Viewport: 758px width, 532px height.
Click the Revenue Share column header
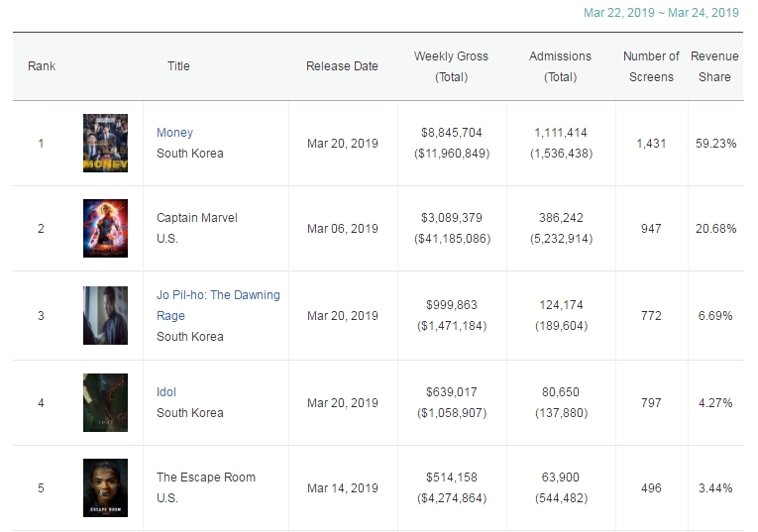coord(714,66)
